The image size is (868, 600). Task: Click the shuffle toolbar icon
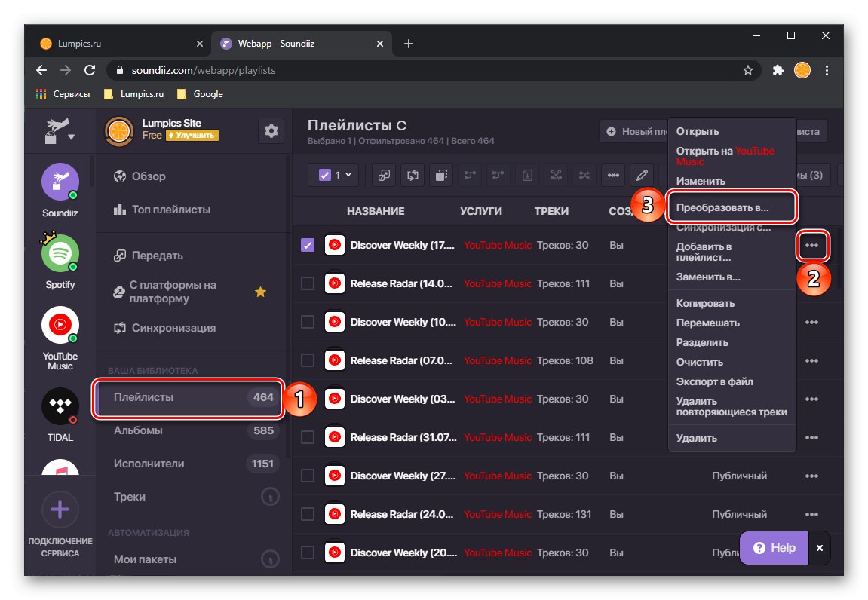[x=584, y=176]
